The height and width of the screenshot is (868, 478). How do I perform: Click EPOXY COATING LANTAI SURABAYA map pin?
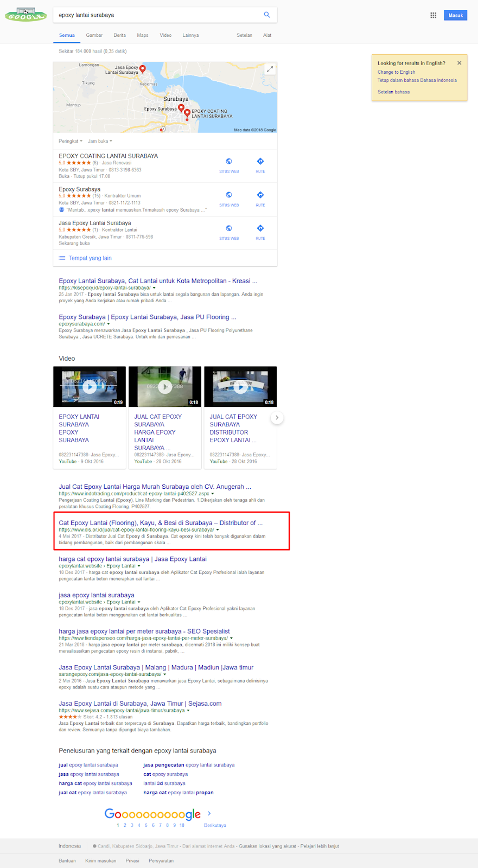point(187,113)
